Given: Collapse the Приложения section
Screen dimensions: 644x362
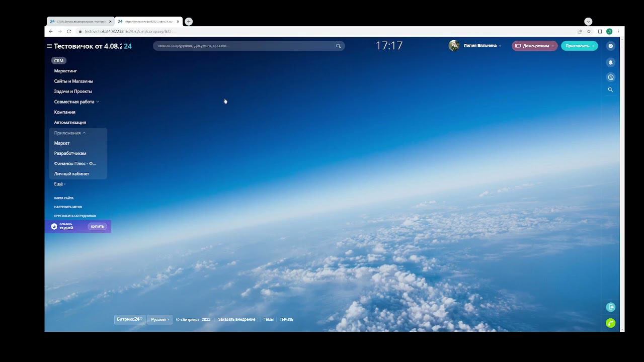Looking at the screenshot, I should (70, 133).
